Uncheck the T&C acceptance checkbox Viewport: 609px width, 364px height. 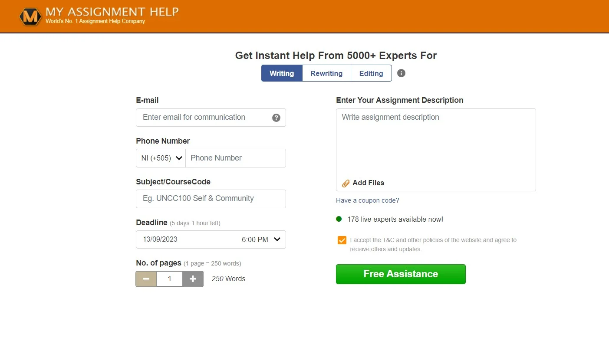point(342,240)
